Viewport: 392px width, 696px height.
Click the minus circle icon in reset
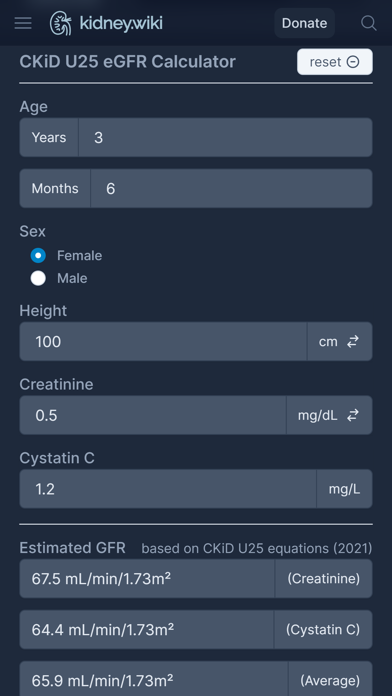pyautogui.click(x=353, y=62)
